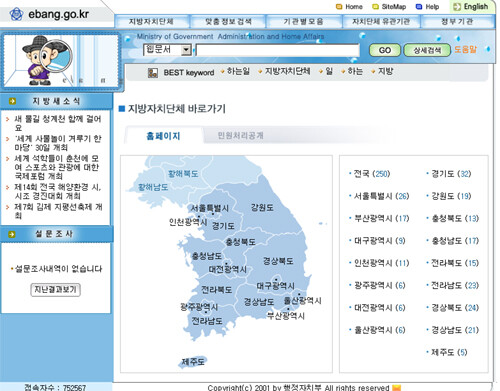Click the detective mascot image
500x391 pixels.
click(47, 60)
